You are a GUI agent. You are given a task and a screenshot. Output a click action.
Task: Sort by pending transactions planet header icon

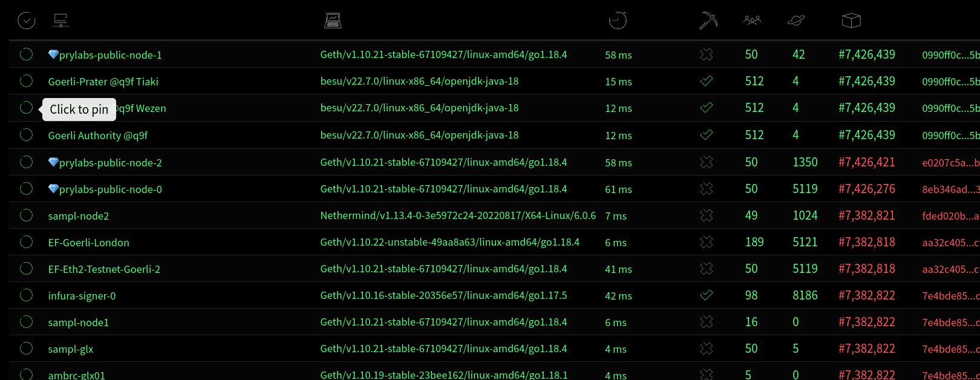click(796, 21)
